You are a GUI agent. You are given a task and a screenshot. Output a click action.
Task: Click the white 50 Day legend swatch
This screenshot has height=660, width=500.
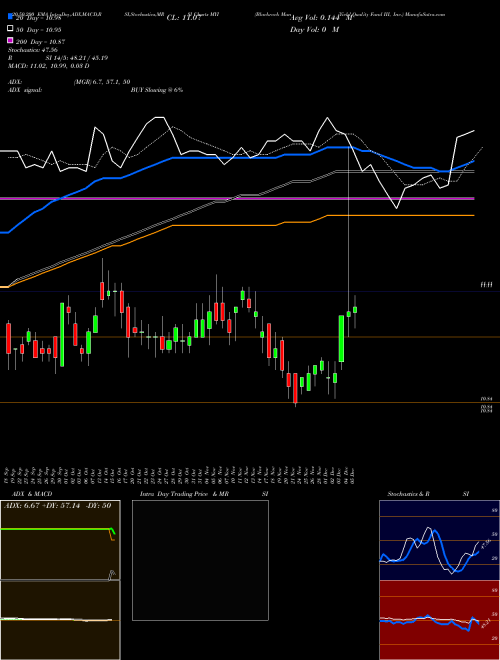[10, 29]
